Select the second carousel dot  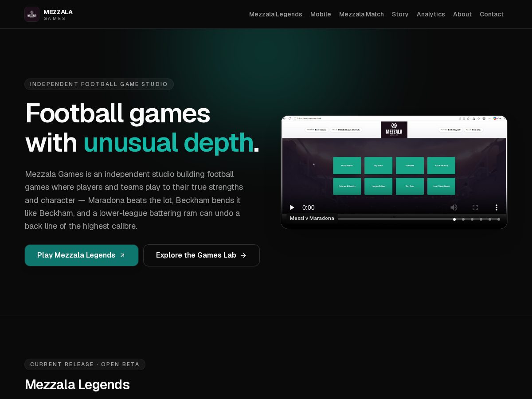[463, 219]
